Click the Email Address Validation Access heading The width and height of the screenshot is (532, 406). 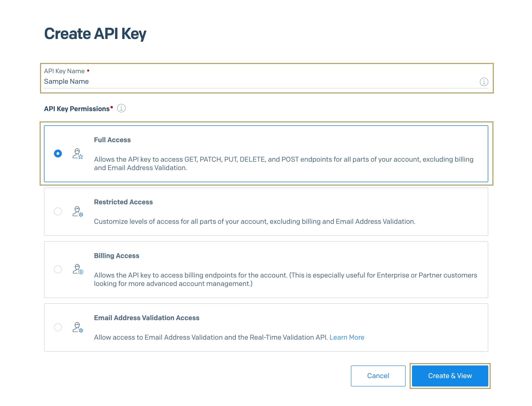[147, 318]
